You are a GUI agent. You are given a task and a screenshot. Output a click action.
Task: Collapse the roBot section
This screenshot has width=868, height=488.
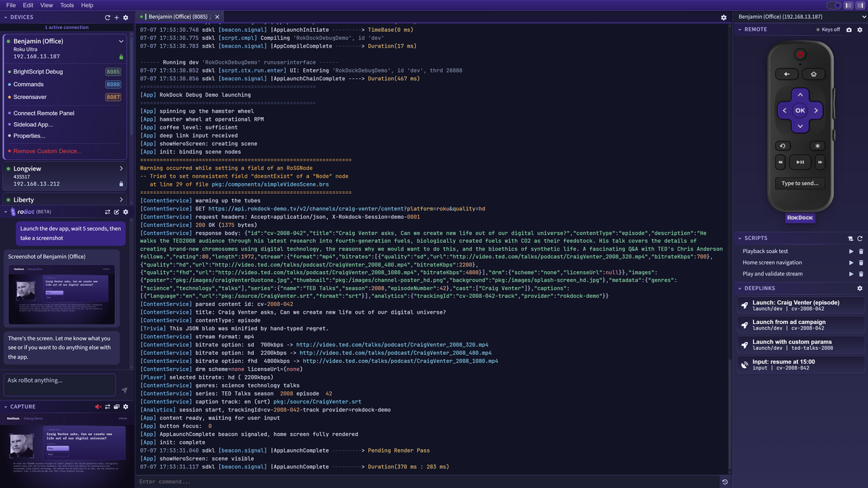[x=6, y=212]
